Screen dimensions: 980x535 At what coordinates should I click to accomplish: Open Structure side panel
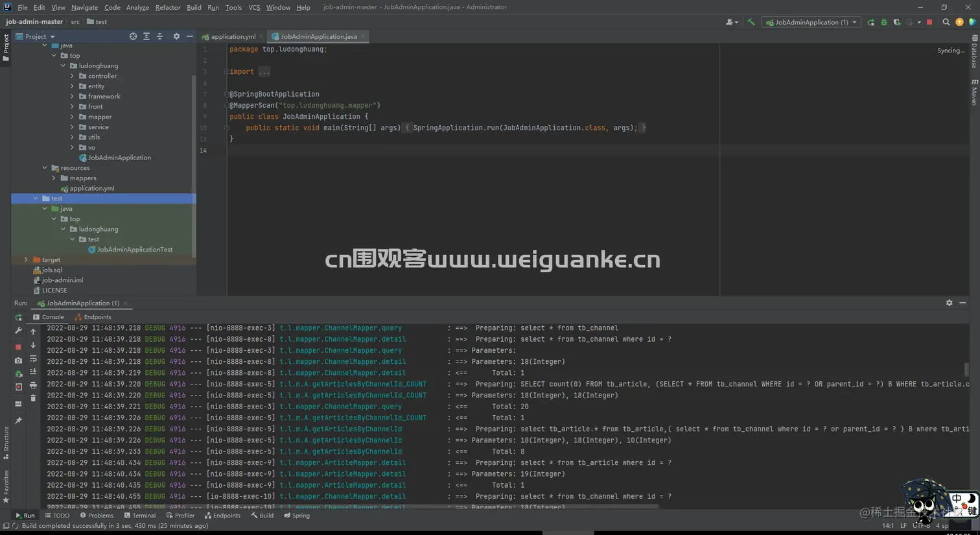tap(6, 443)
